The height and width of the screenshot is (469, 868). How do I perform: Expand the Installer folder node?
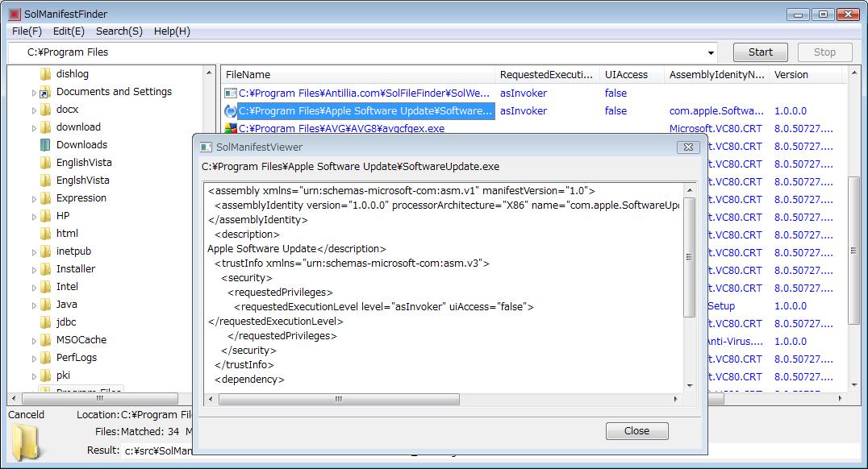pyautogui.click(x=34, y=270)
